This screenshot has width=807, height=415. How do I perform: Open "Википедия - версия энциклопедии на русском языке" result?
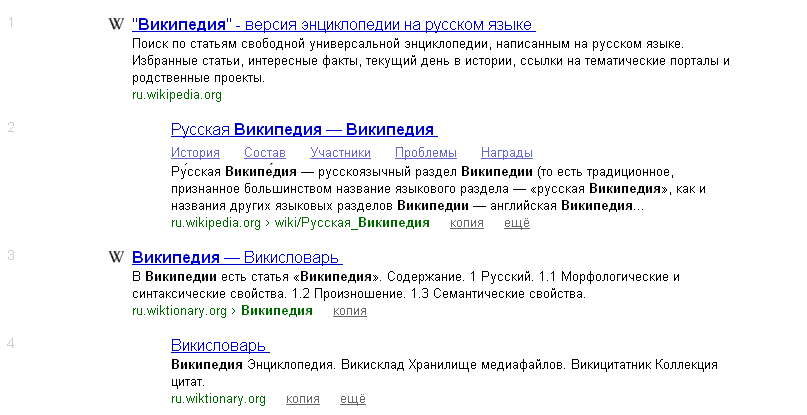334,24
